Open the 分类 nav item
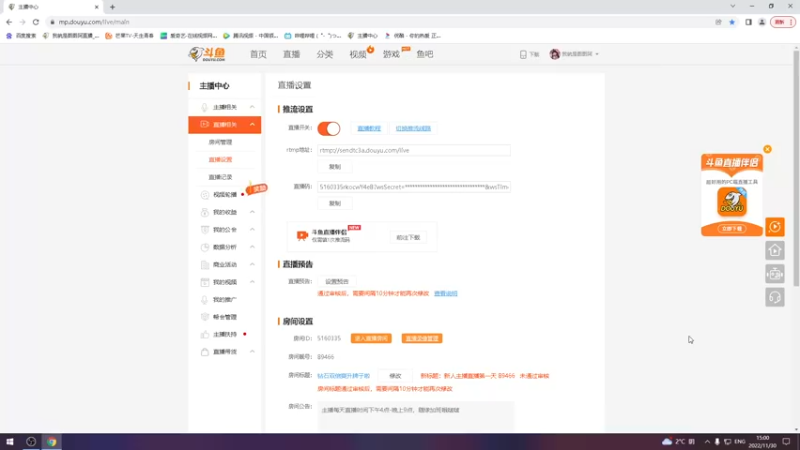800x450 pixels. [x=324, y=54]
